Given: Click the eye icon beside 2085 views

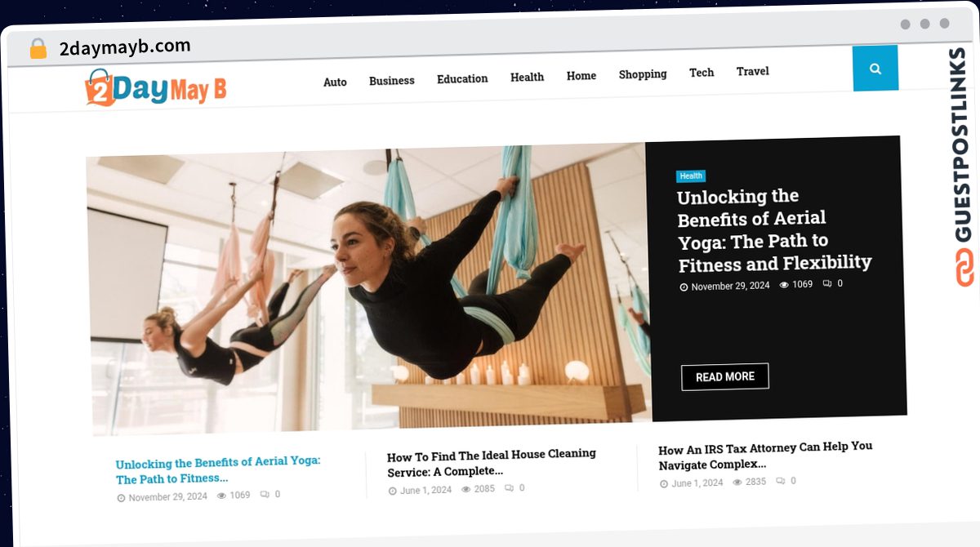Looking at the screenshot, I should pos(466,489).
